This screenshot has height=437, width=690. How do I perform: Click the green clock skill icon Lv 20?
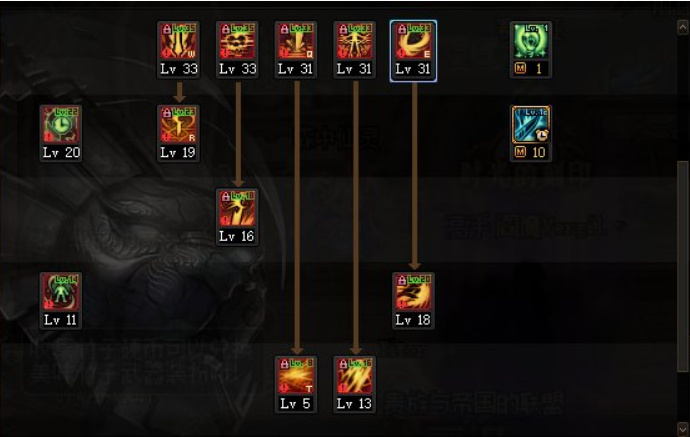[x=61, y=125]
